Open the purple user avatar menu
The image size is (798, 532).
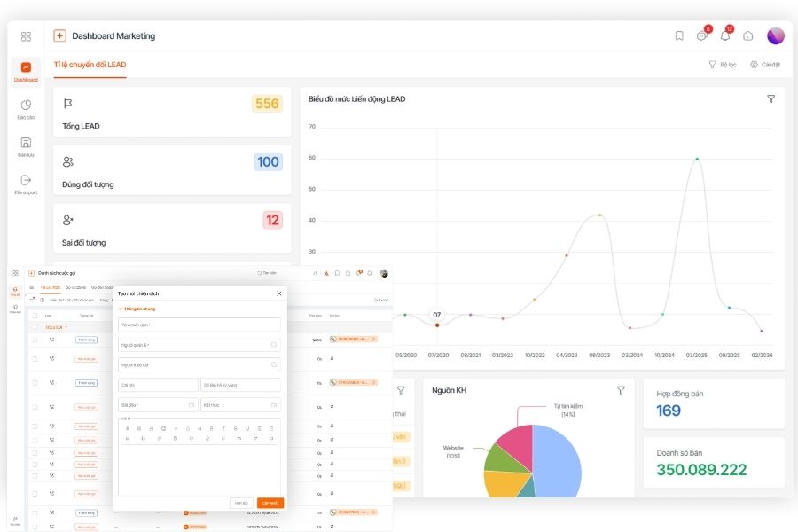pyautogui.click(x=776, y=35)
